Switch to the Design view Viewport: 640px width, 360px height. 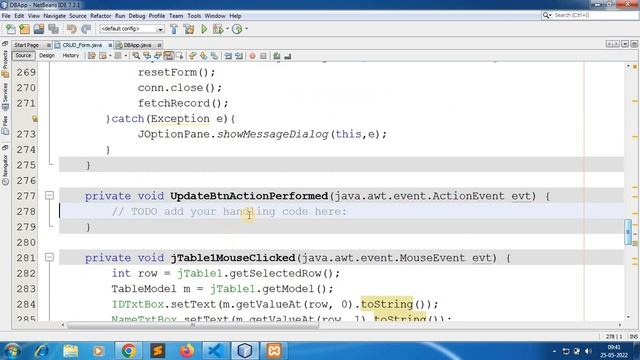(47, 56)
